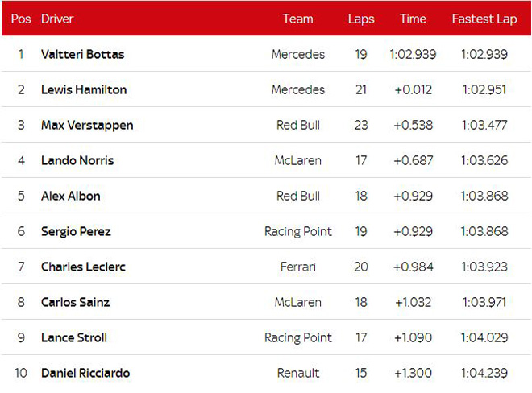
Task: Click the Time column header
Action: click(413, 19)
